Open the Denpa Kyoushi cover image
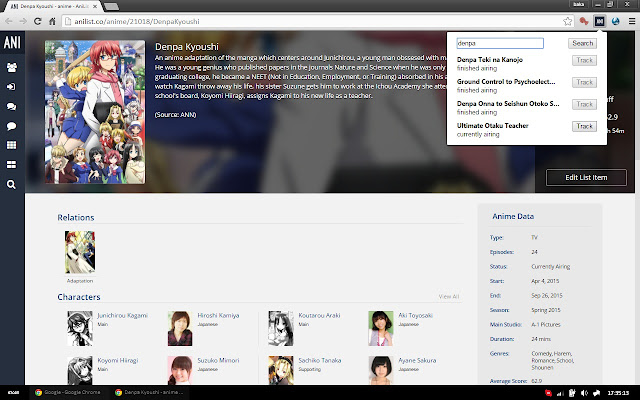Image resolution: width=640 pixels, height=400 pixels. pyautogui.click(x=95, y=112)
